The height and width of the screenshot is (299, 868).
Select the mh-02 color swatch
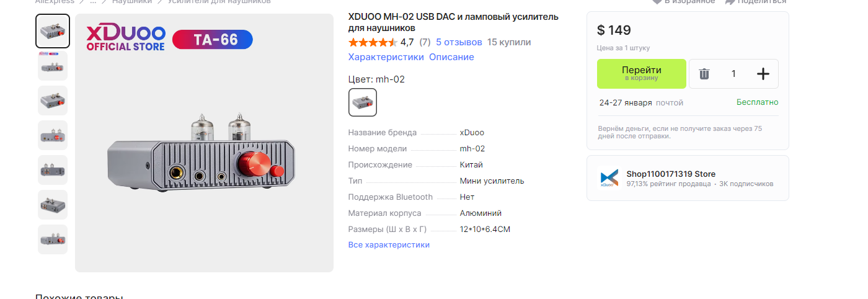pos(363,102)
